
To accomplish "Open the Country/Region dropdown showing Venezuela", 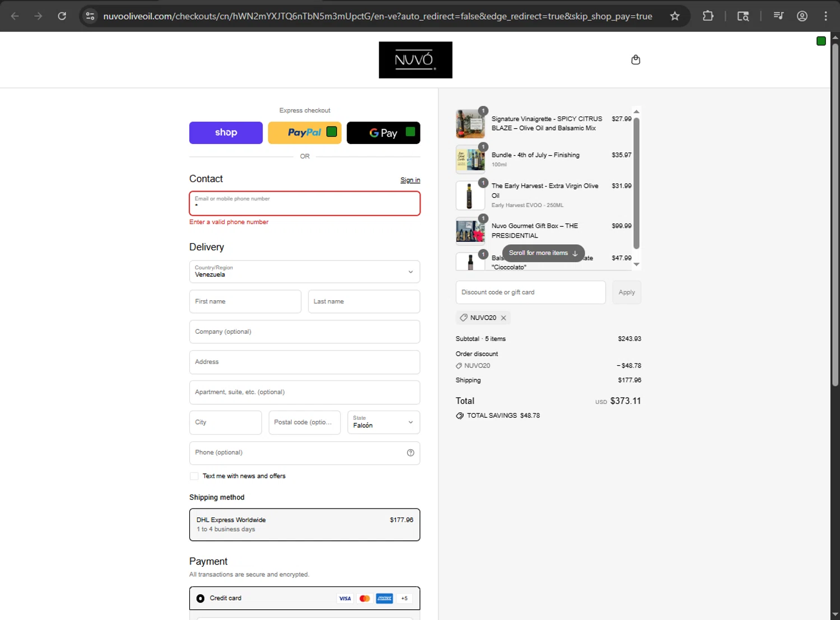I will pyautogui.click(x=305, y=272).
